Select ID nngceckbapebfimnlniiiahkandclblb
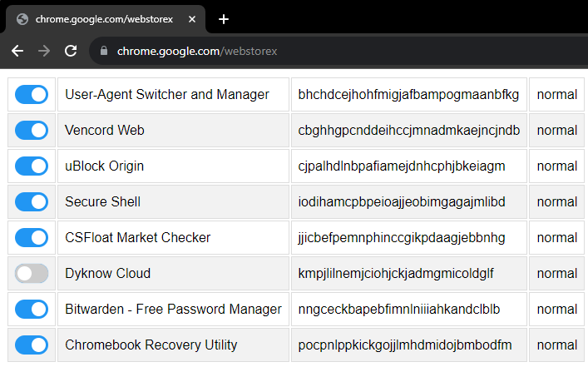The height and width of the screenshot is (367, 588). (399, 310)
